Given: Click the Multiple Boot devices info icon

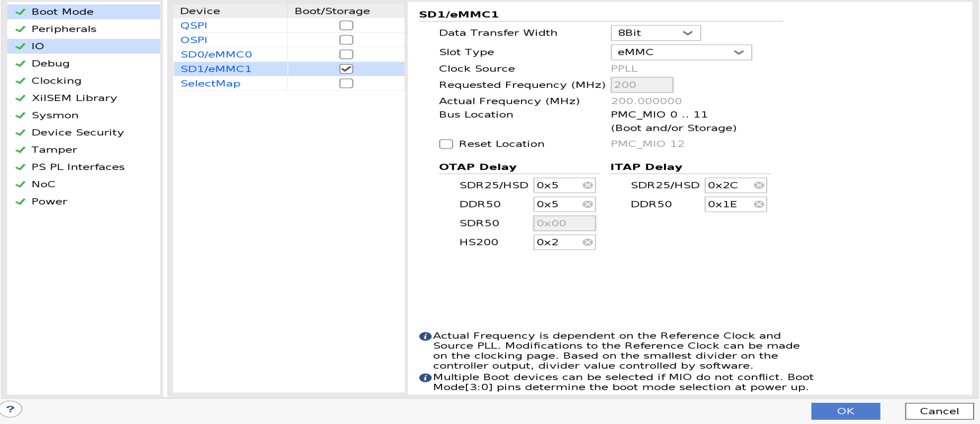Looking at the screenshot, I should pos(425,378).
